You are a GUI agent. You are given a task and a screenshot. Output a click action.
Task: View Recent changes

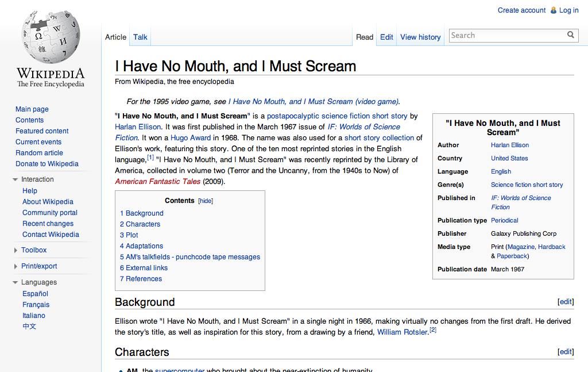[48, 223]
